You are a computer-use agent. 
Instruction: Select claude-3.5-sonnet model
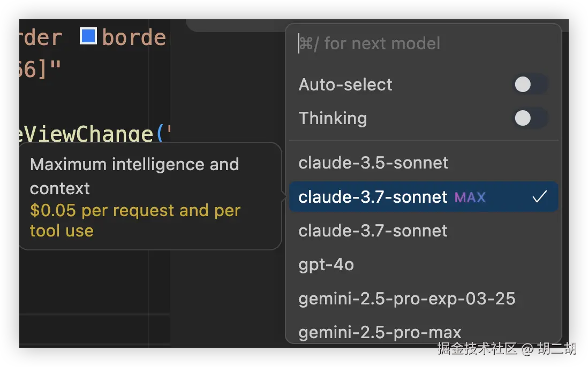click(x=373, y=163)
